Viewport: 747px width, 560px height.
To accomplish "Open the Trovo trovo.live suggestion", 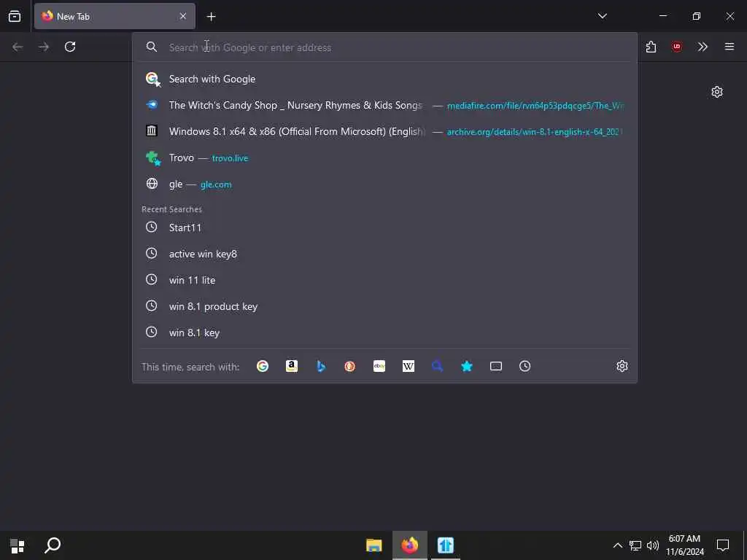I will pos(384,157).
